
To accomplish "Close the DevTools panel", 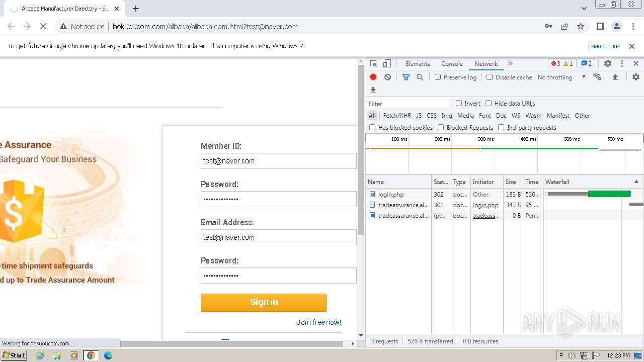I will pyautogui.click(x=636, y=64).
